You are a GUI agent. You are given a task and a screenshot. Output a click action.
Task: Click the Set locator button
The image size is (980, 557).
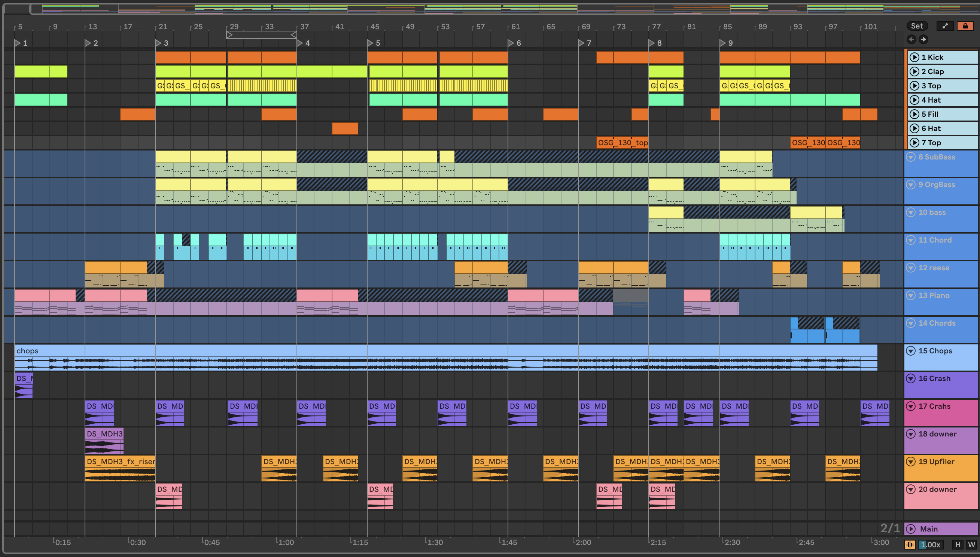point(917,26)
